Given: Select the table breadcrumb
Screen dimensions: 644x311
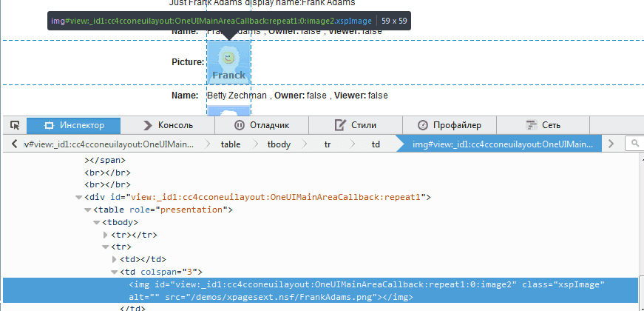Looking at the screenshot, I should click(231, 144).
